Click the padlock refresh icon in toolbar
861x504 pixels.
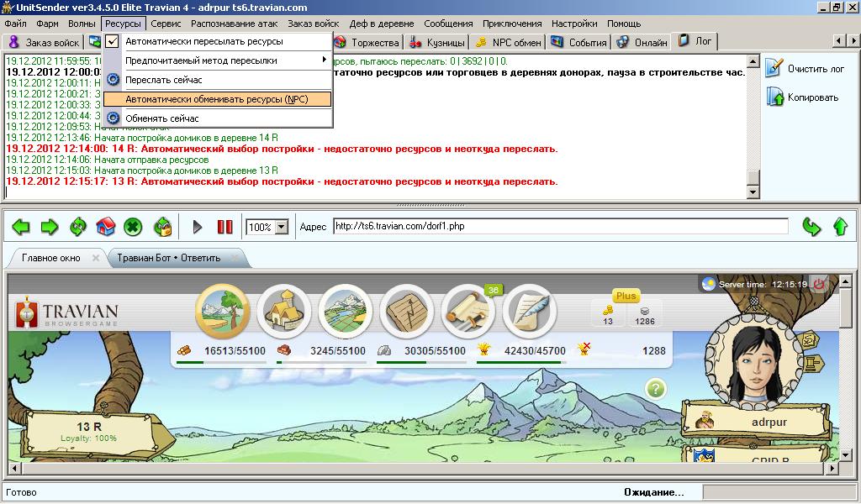pyautogui.click(x=162, y=227)
